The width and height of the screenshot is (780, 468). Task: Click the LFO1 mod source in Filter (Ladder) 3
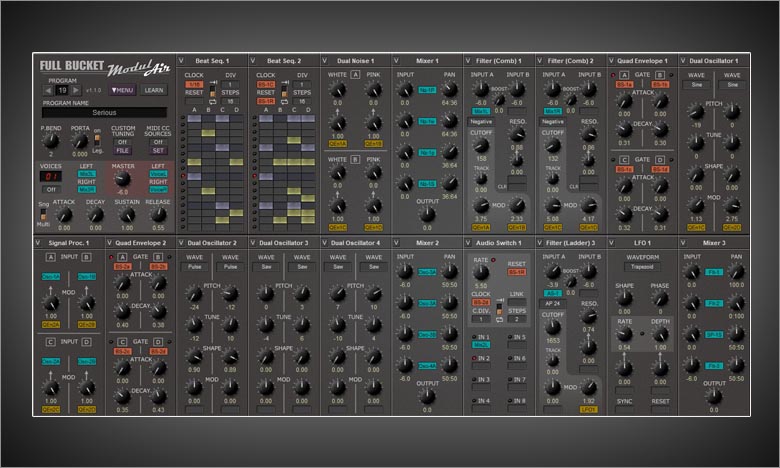click(588, 410)
